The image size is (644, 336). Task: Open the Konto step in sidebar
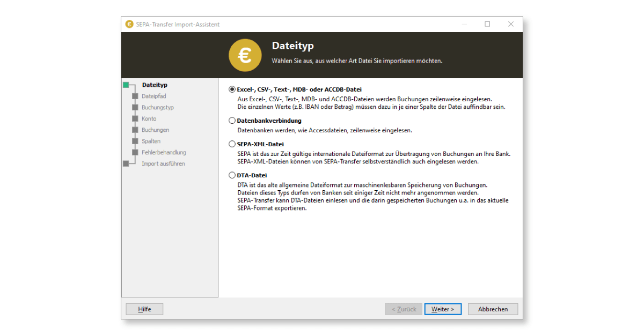pyautogui.click(x=149, y=118)
